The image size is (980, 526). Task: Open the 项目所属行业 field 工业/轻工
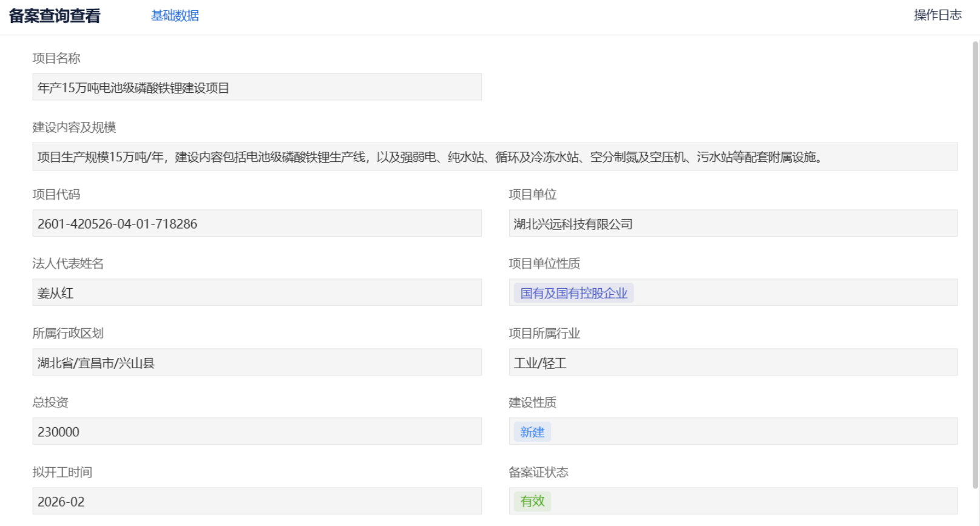(x=732, y=363)
